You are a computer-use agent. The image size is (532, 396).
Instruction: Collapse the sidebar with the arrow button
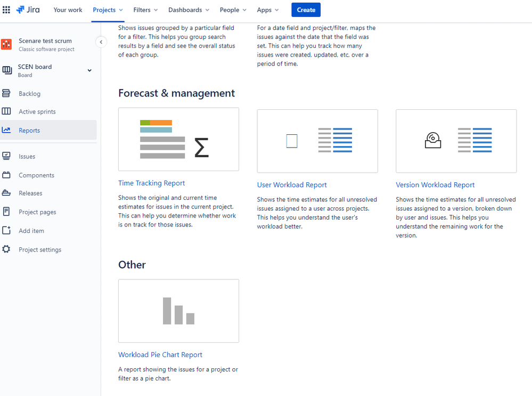point(101,42)
